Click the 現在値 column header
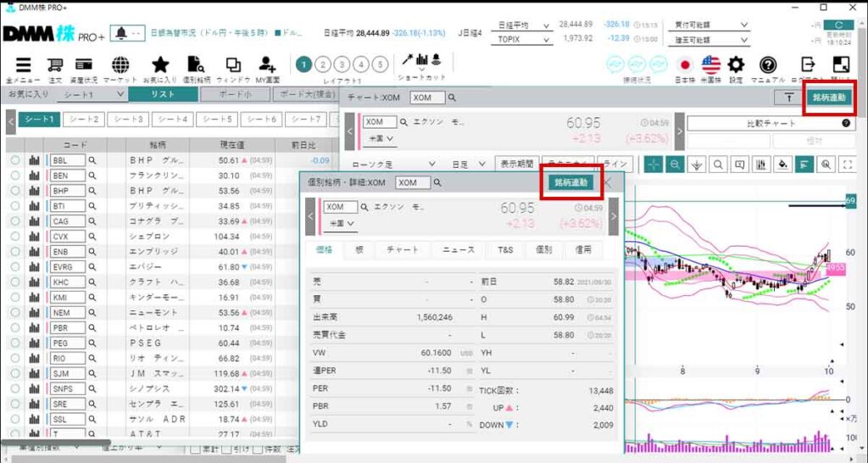Screen dimensions: 868x463 pos(232,145)
